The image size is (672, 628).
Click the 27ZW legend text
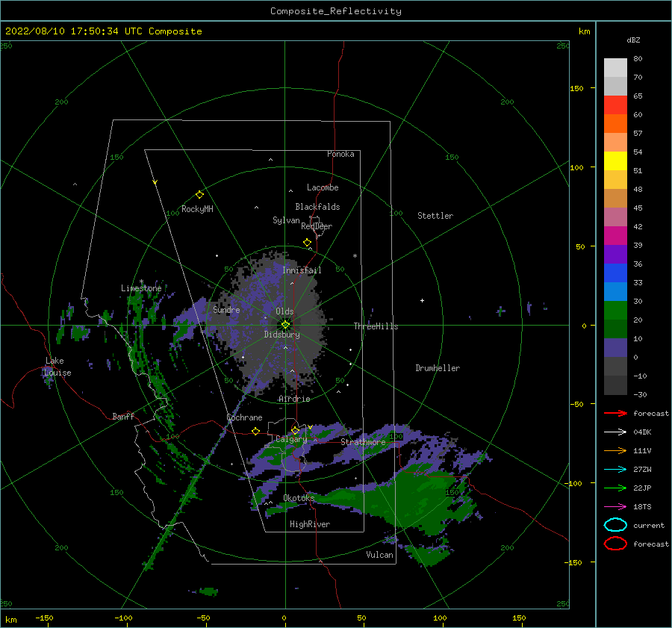point(642,470)
